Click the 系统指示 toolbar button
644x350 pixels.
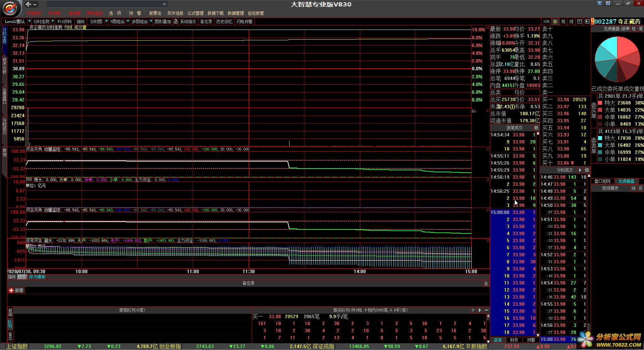tap(188, 21)
